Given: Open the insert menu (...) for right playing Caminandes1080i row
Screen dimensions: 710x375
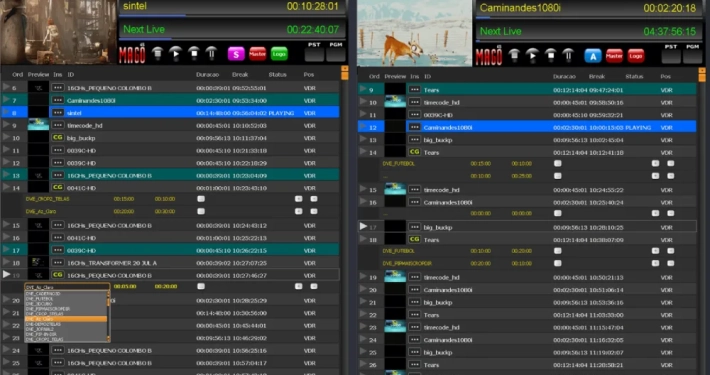Looking at the screenshot, I should 414,127.
